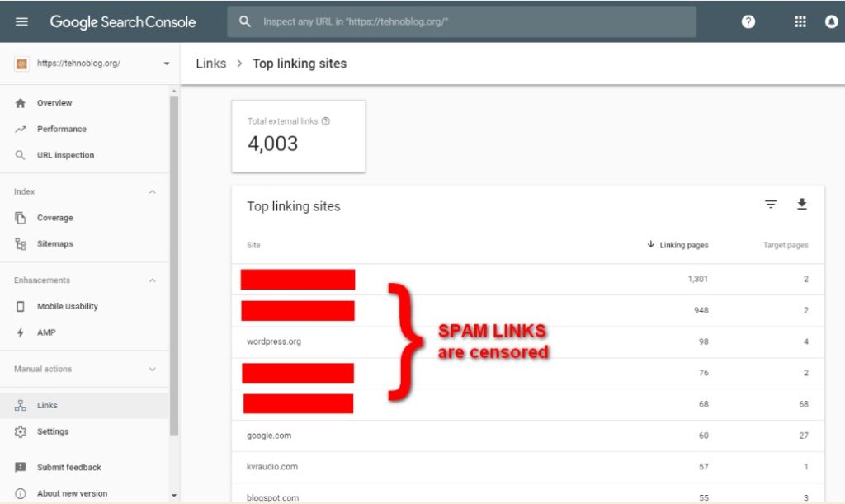This screenshot has height=504, width=845.
Task: Click the Submit feedback icon
Action: [21, 468]
